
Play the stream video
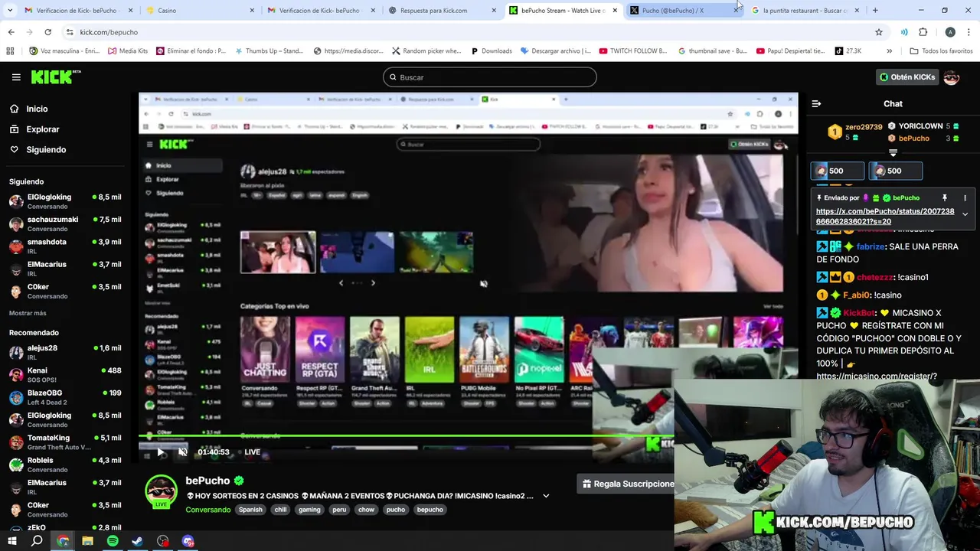click(x=161, y=452)
